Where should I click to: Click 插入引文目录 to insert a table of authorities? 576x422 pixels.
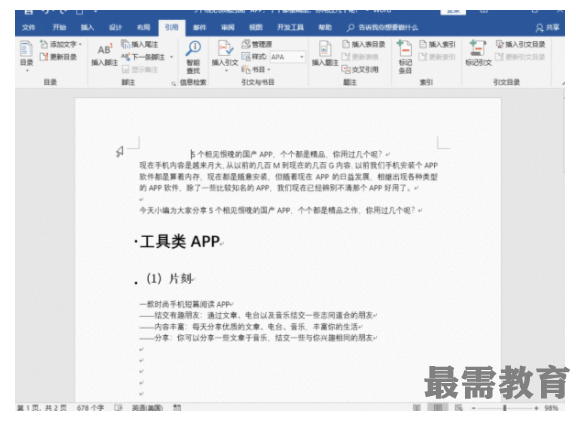[520, 44]
